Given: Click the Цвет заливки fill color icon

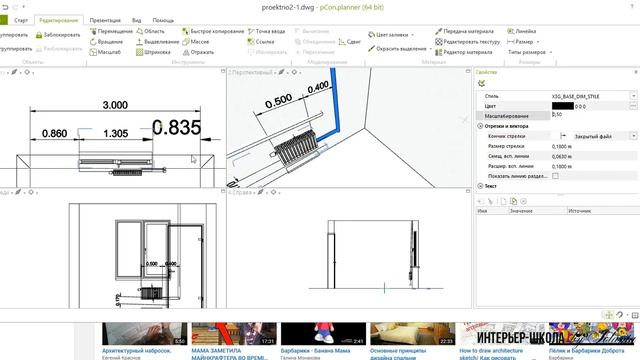Looking at the screenshot, I should pyautogui.click(x=371, y=35).
